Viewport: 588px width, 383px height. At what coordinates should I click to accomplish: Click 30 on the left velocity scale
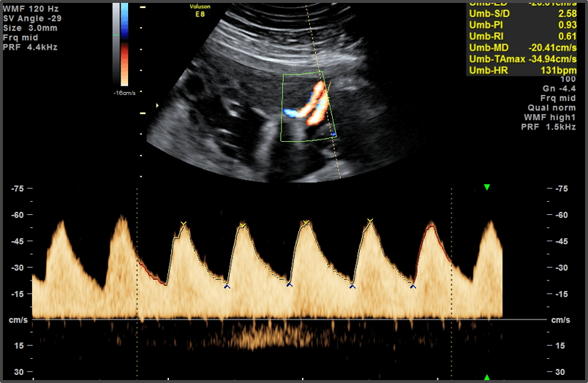[x=19, y=372]
